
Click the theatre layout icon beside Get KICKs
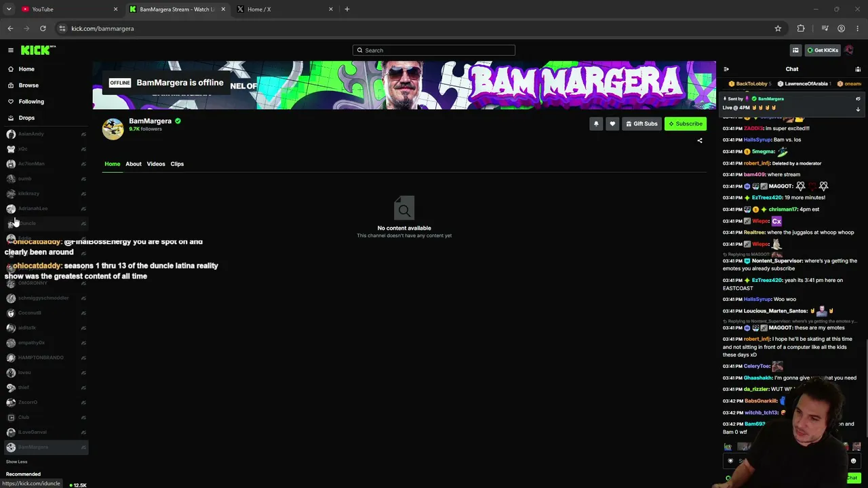[795, 50]
